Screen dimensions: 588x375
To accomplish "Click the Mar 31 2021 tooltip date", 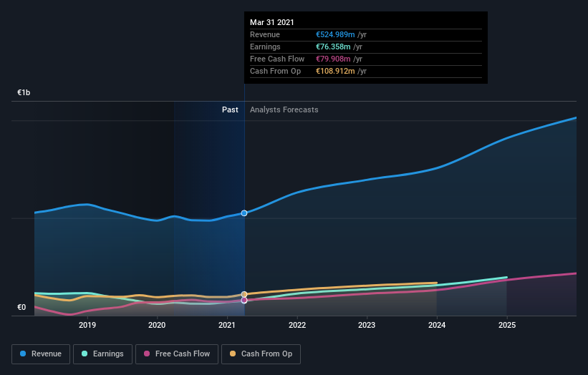I will pos(272,22).
